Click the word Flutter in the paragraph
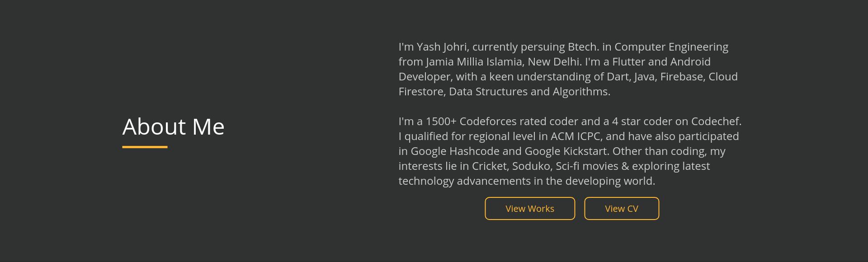The width and height of the screenshot is (868, 262). pos(628,62)
